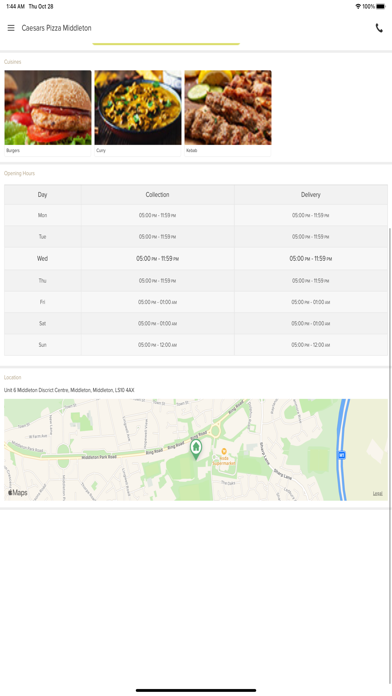The width and height of the screenshot is (392, 696).
Task: Open the Kebab cuisine card
Action: pos(228,113)
